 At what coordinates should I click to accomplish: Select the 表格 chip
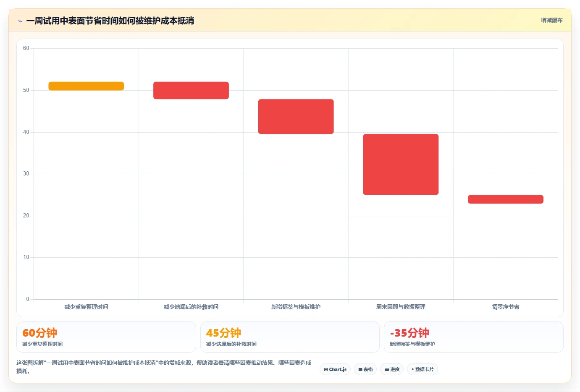[365, 369]
